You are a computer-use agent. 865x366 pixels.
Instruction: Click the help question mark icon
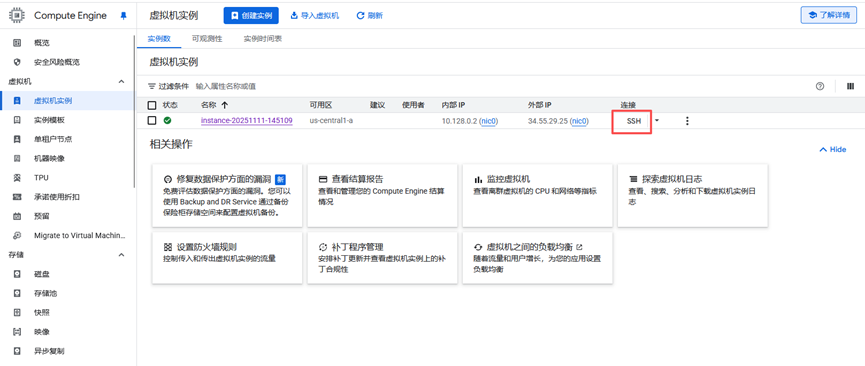(820, 86)
